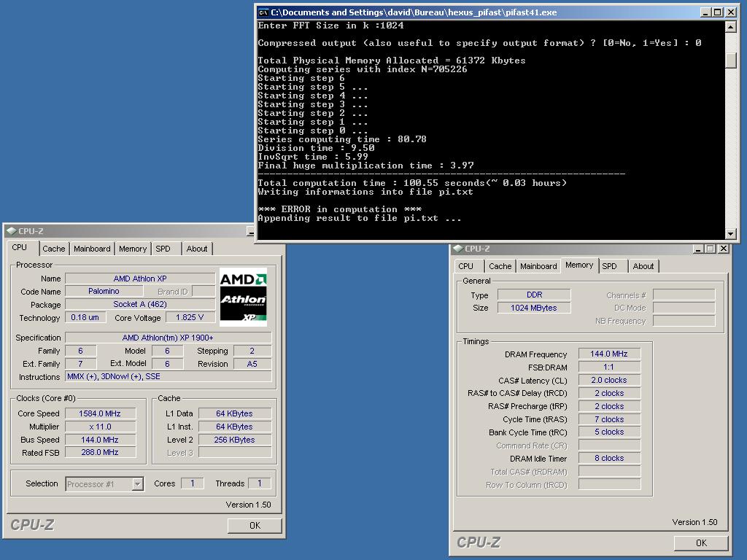Click OK in the right CPU-Z Memory window

701,542
